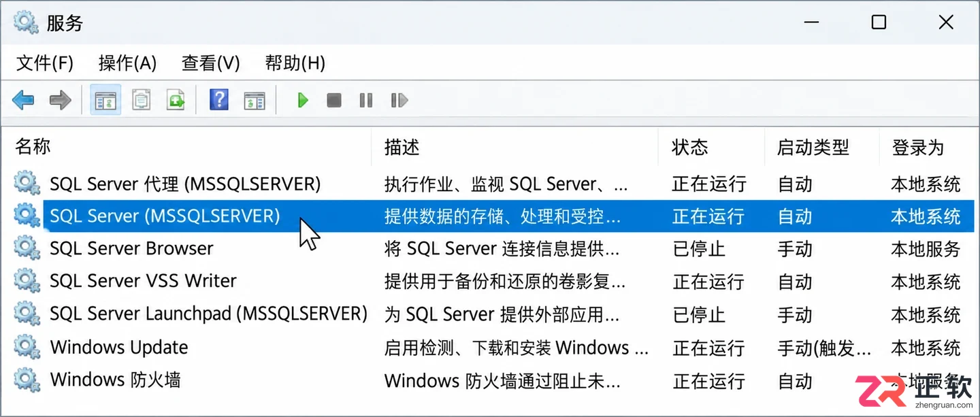Maximize the 服务 window
This screenshot has width=980, height=417.
pos(879,22)
